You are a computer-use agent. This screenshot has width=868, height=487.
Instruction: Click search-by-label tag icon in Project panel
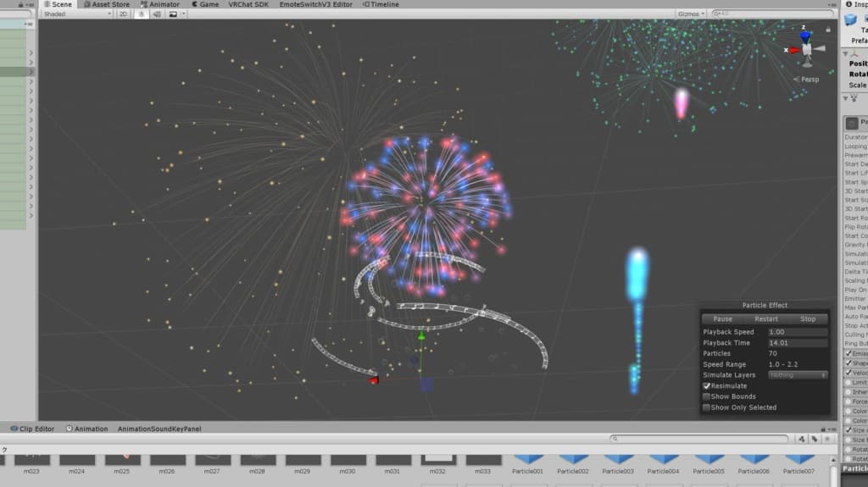coord(814,439)
